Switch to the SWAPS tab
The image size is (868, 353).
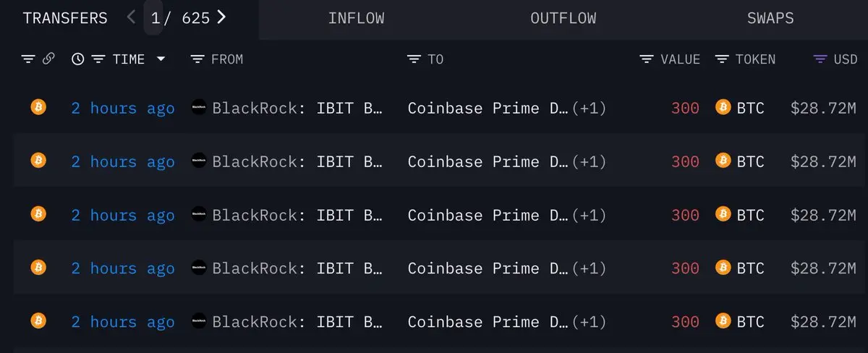770,18
